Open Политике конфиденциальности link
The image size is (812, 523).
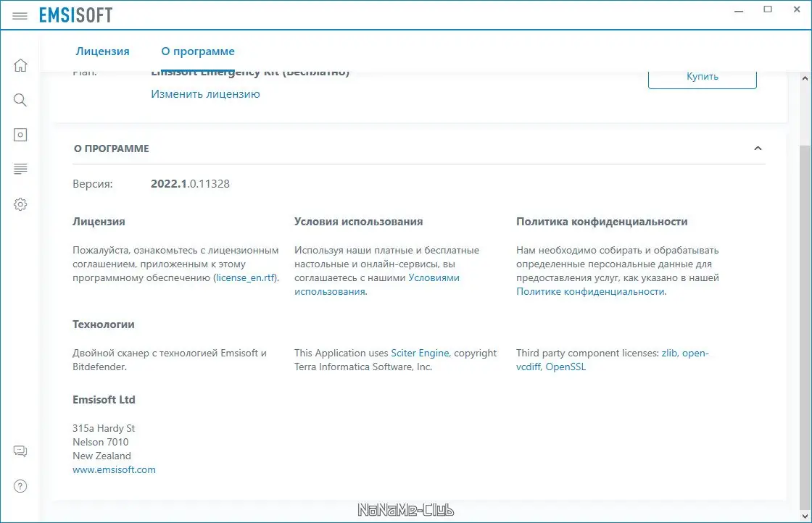tap(590, 292)
